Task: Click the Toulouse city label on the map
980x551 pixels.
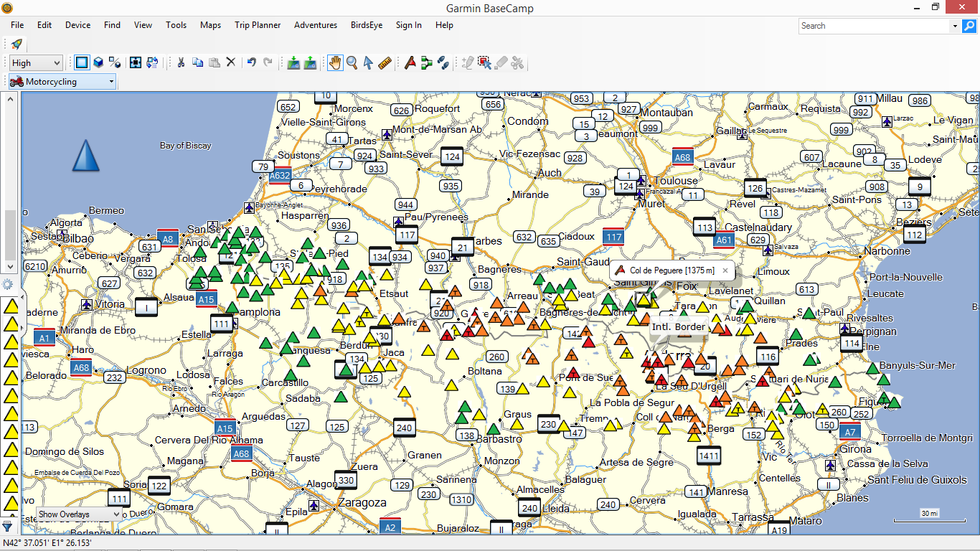Action: pyautogui.click(x=676, y=180)
